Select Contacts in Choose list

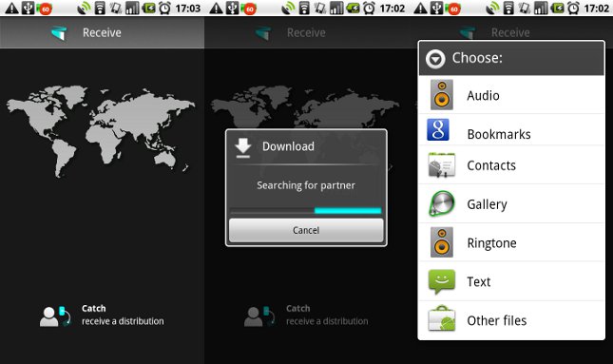pyautogui.click(x=511, y=165)
